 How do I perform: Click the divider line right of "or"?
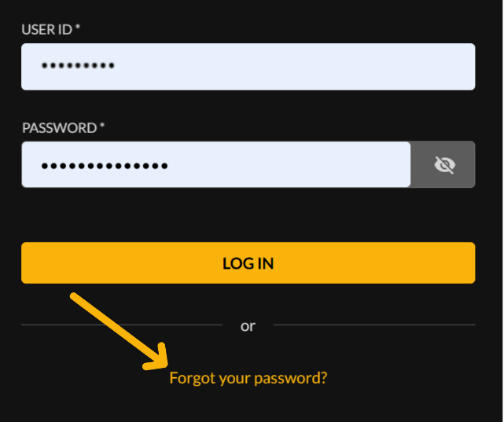point(373,325)
